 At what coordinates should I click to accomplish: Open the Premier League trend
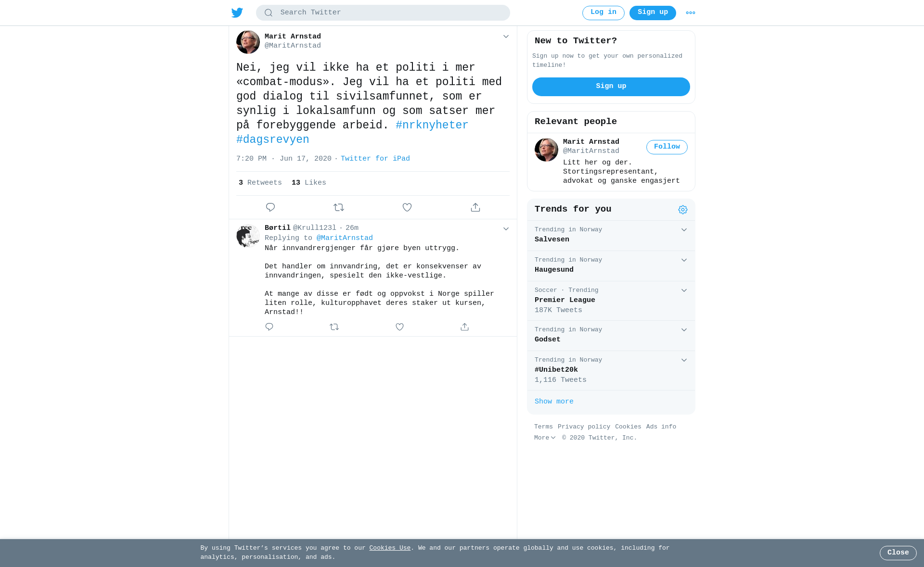tap(611, 301)
